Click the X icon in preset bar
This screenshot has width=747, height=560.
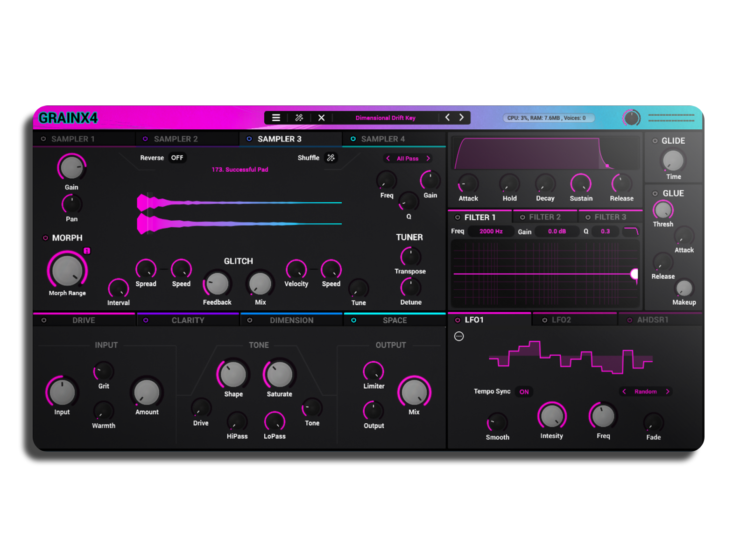coord(321,118)
